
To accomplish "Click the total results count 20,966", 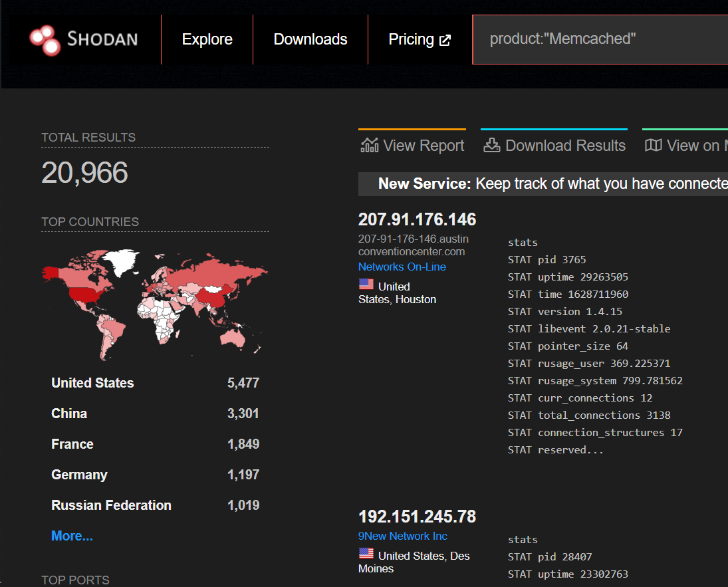I will 84,172.
